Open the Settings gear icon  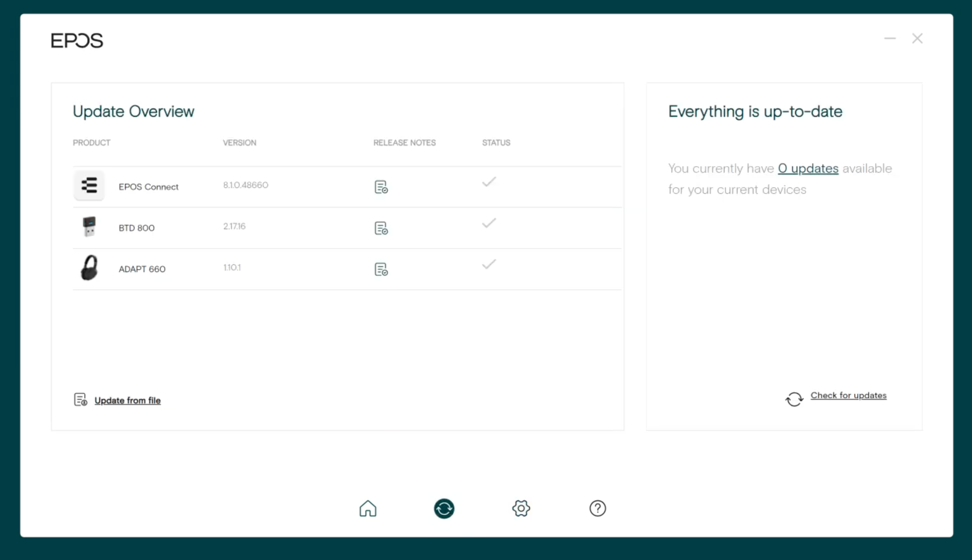[x=521, y=508]
